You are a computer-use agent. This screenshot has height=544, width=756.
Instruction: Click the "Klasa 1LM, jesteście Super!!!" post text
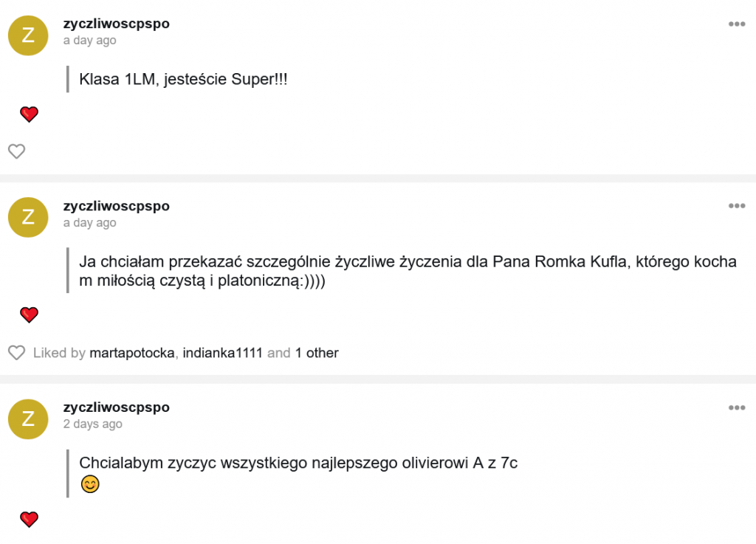point(182,80)
